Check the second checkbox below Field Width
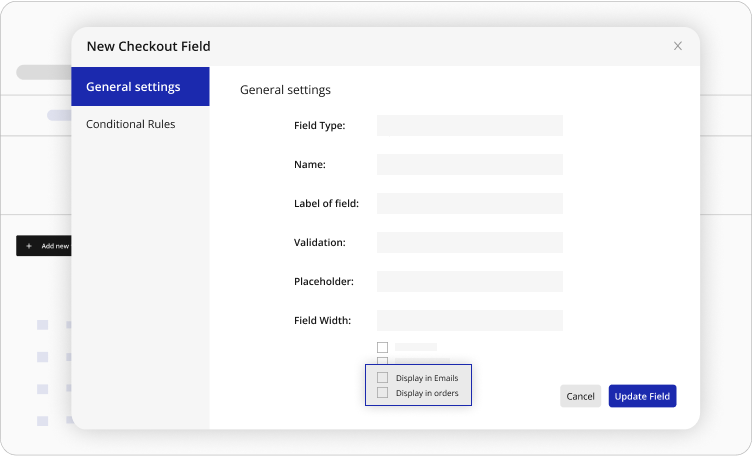This screenshot has height=457, width=752. pyautogui.click(x=382, y=360)
